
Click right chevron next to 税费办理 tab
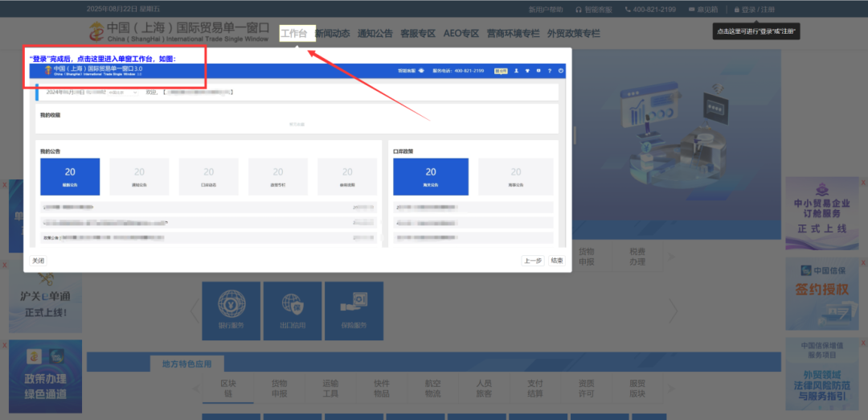671,257
